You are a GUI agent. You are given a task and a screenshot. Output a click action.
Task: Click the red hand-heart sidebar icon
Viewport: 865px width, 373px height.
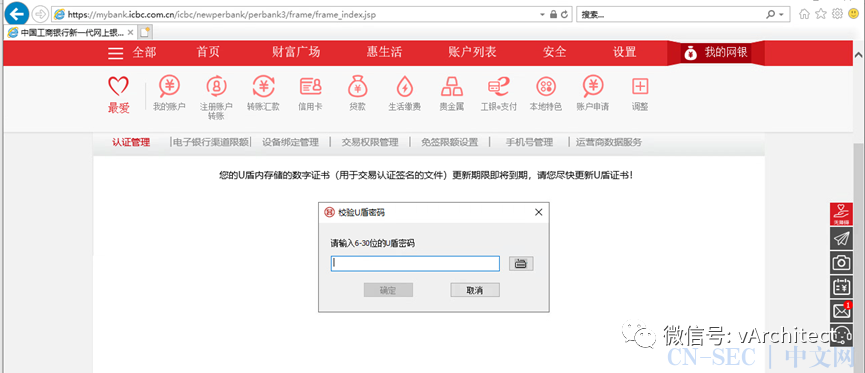click(841, 214)
